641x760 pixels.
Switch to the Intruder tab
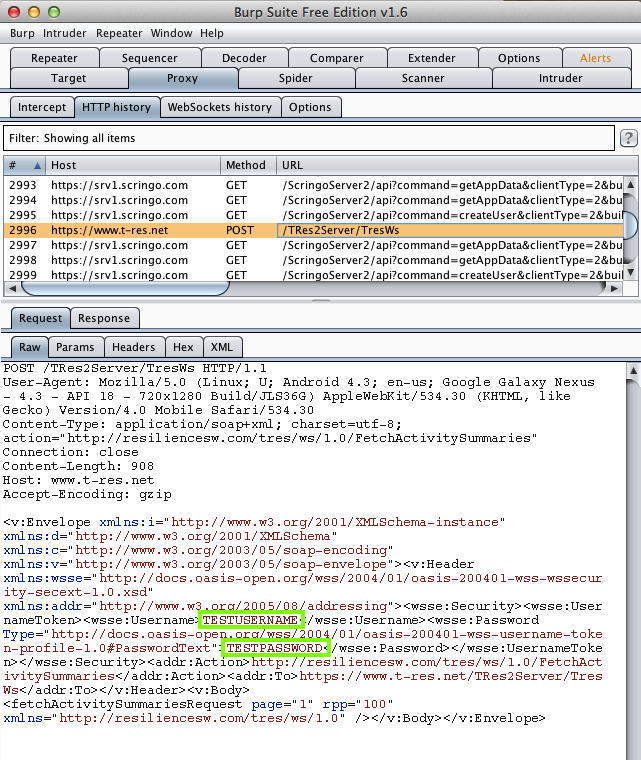click(561, 79)
